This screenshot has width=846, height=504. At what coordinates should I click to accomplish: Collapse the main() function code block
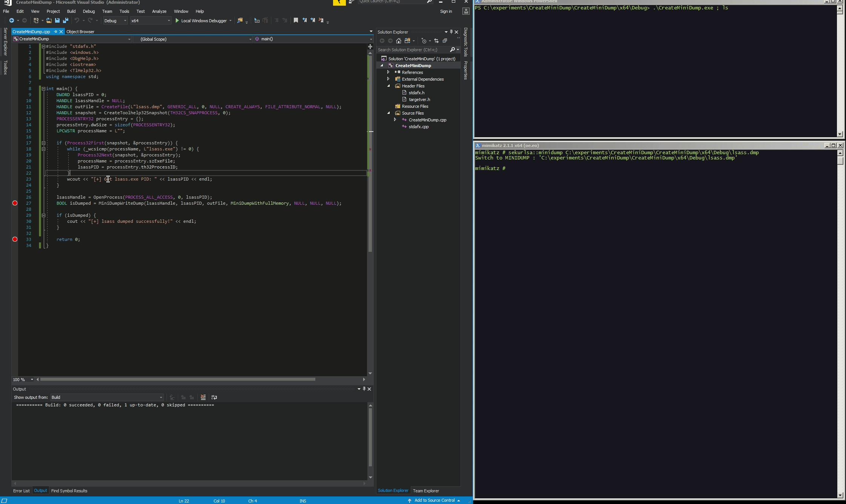[x=43, y=89]
